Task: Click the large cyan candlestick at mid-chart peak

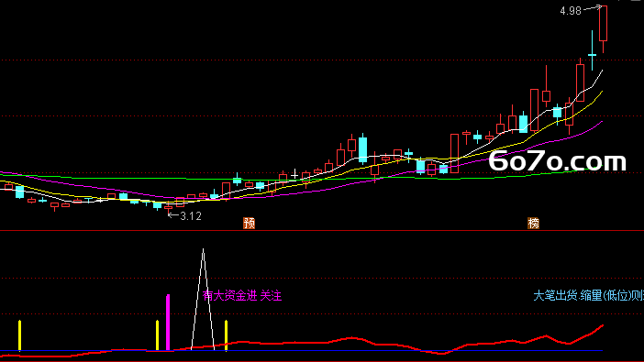Action: (x=362, y=149)
